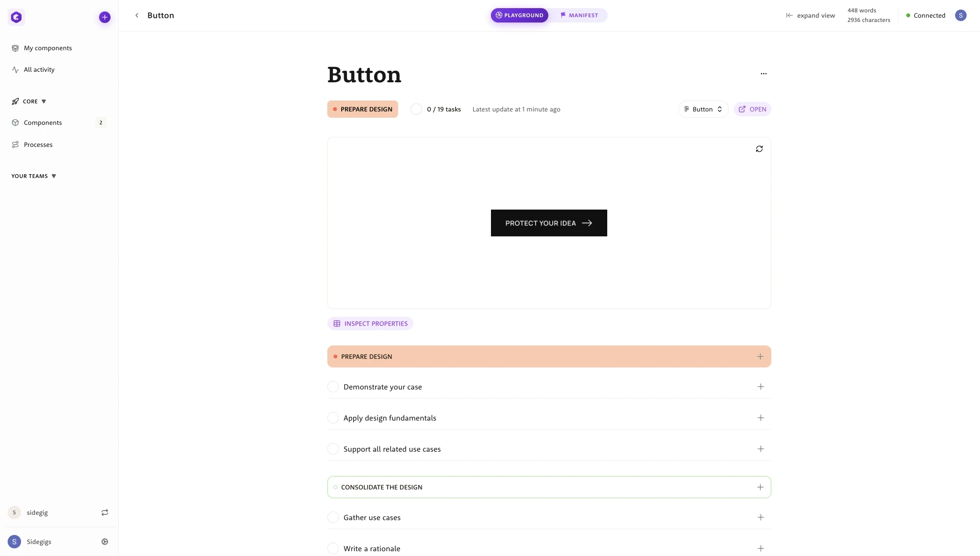Screen dimensions: 980x556
Task: Refresh the component preview
Action: pyautogui.click(x=759, y=149)
